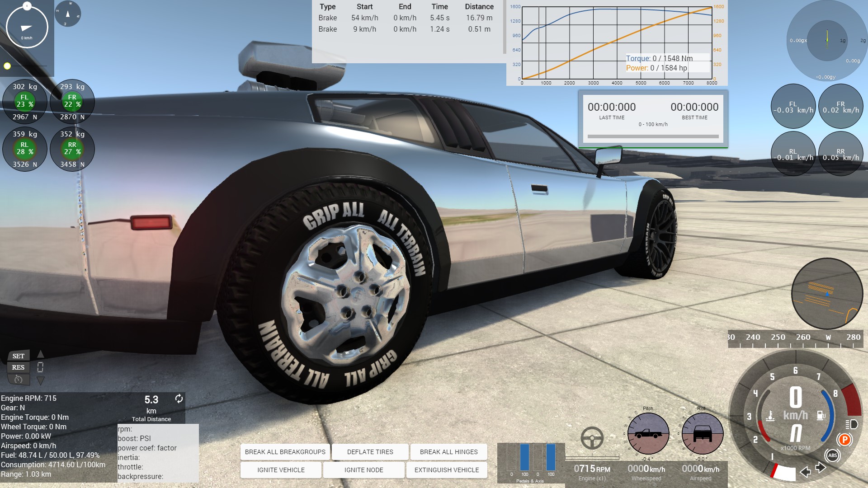This screenshot has width=868, height=488.
Task: Click the SET cruise control button
Action: coord(18,356)
